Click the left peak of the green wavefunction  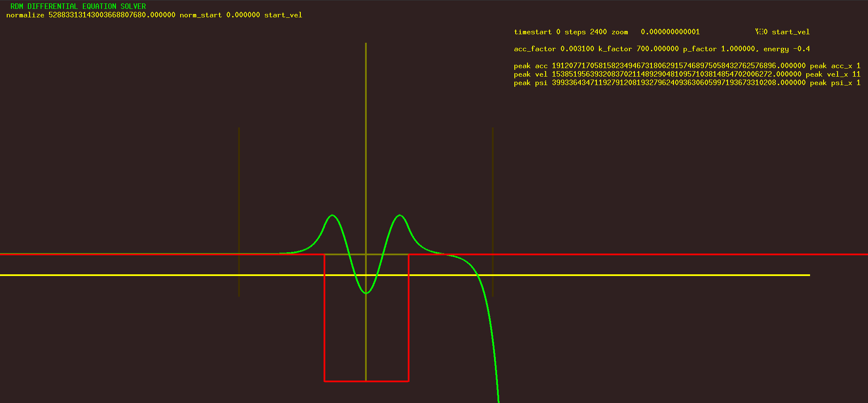pyautogui.click(x=332, y=215)
